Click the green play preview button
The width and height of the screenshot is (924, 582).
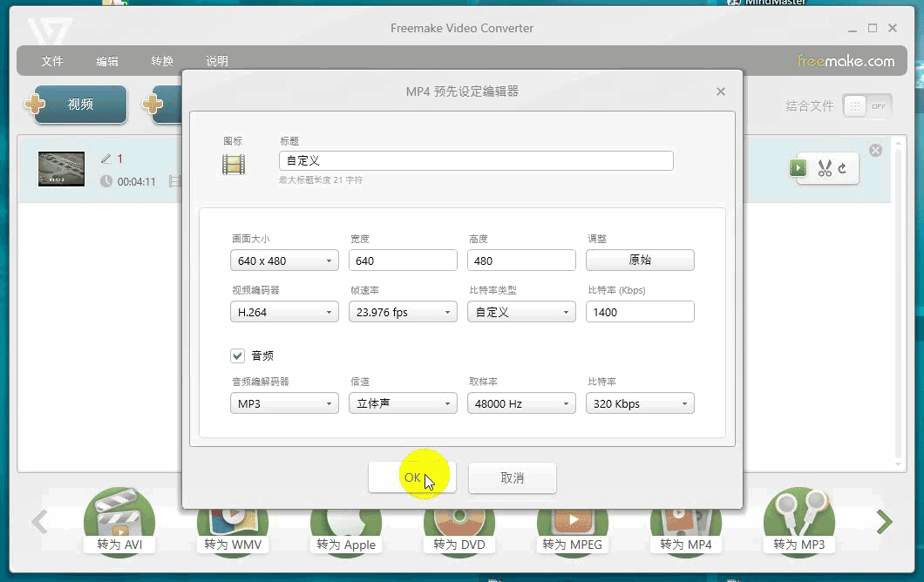pos(798,168)
